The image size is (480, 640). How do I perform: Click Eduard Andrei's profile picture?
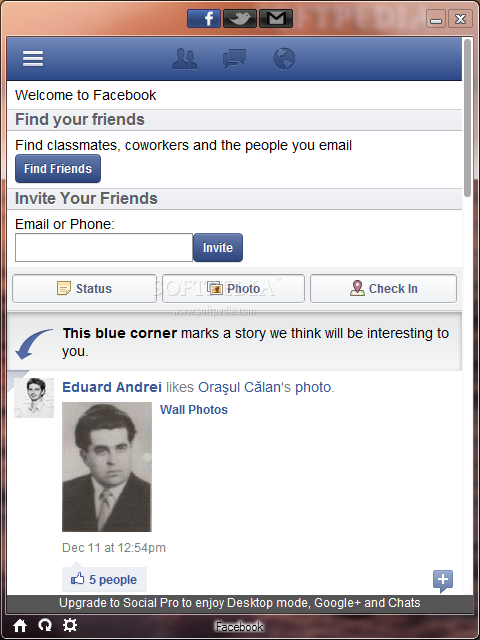pyautogui.click(x=34, y=398)
